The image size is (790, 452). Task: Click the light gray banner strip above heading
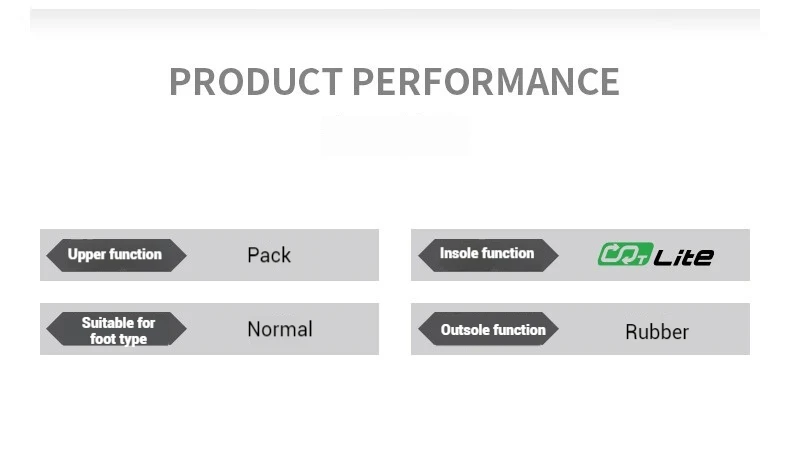pyautogui.click(x=395, y=20)
